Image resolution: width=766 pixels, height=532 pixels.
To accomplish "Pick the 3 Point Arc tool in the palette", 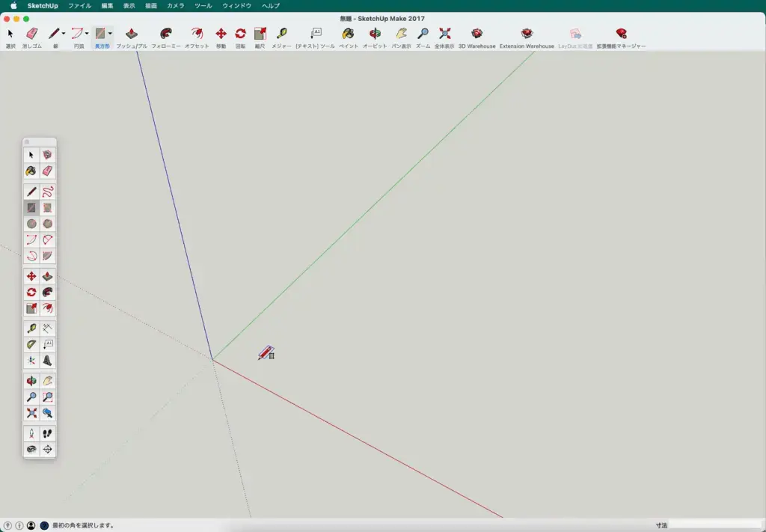I will point(31,256).
